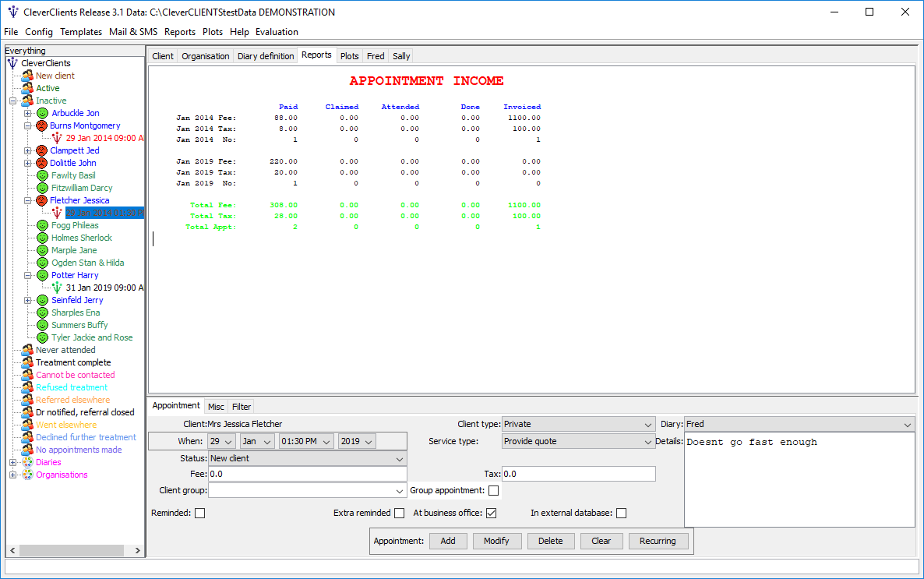Open the Mail & SMS menu
The image size is (924, 579).
(133, 32)
